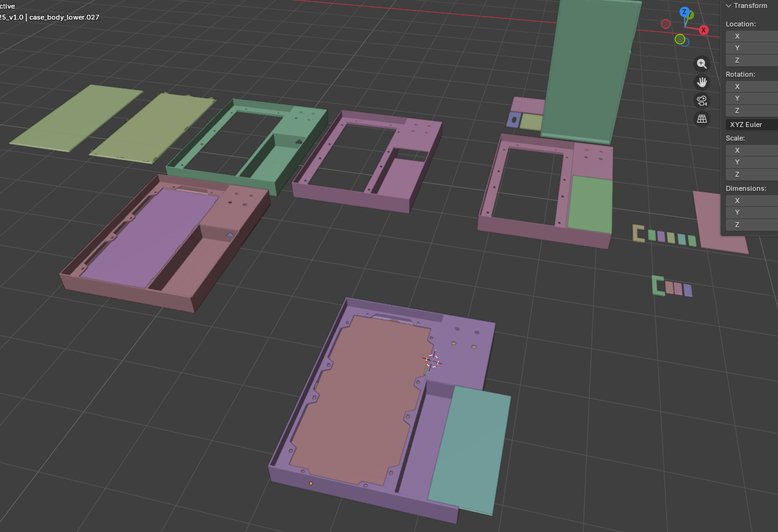Image resolution: width=778 pixels, height=532 pixels.
Task: Click the Location X field
Action: pyautogui.click(x=752, y=36)
